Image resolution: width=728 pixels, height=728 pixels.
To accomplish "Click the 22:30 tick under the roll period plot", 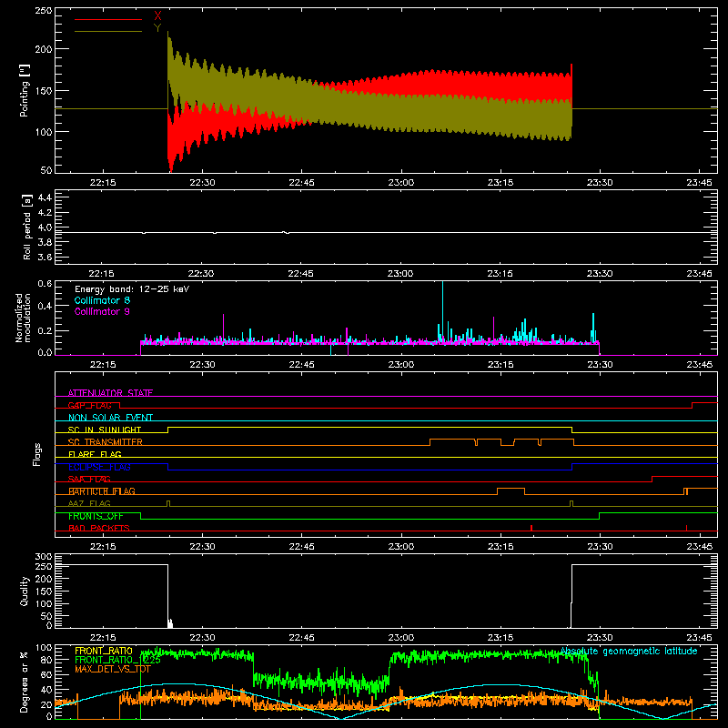I will click(x=201, y=274).
